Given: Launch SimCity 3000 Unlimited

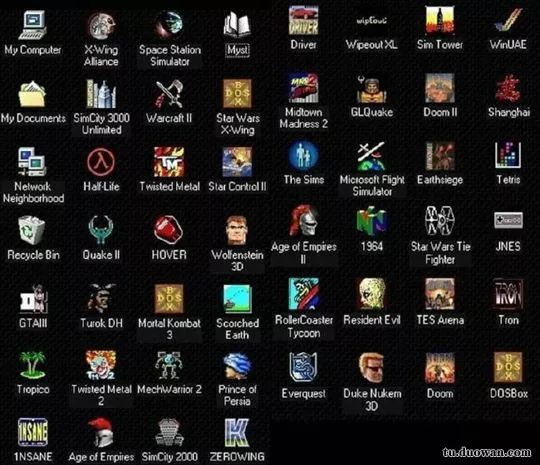Looking at the screenshot, I should [x=101, y=94].
